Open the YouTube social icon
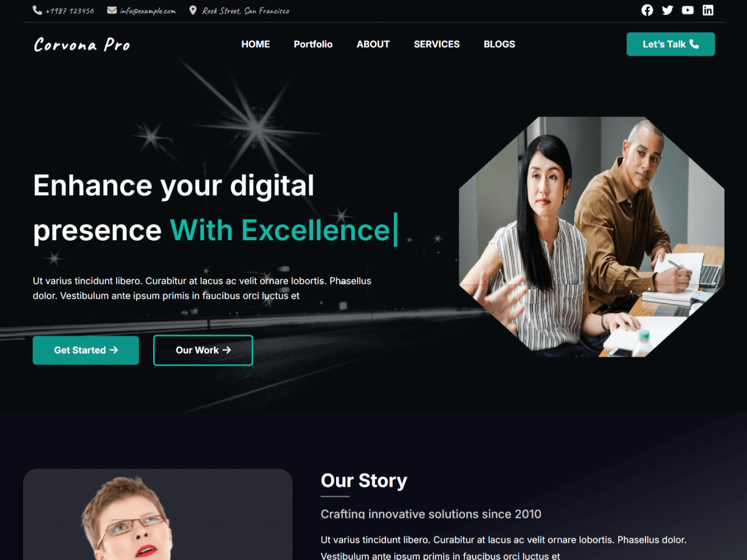747x560 pixels. [688, 10]
